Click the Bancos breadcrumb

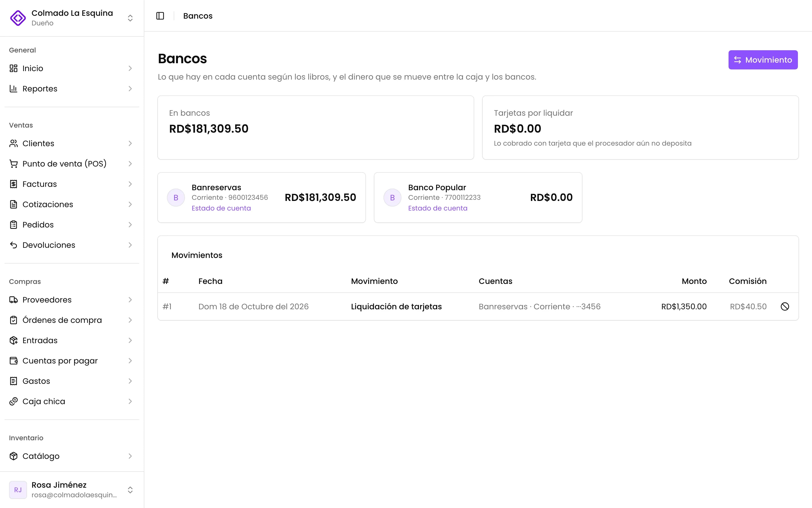click(198, 16)
